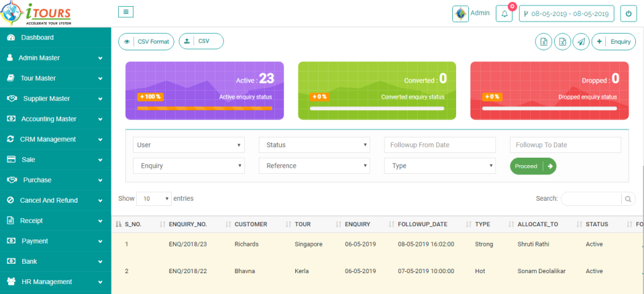Viewport: 644px width, 294px height.
Task: Click the add Enquiry button
Action: [614, 42]
